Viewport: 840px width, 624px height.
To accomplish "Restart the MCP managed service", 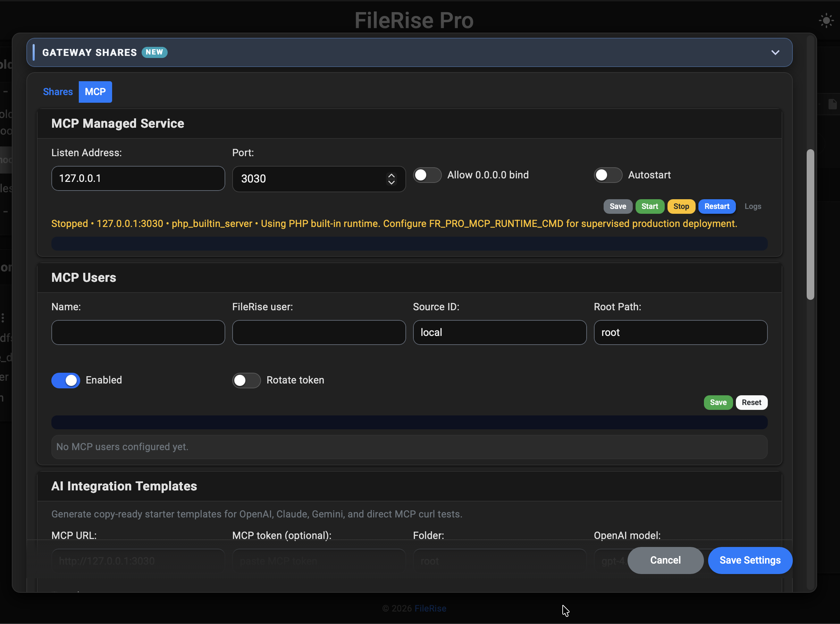I will point(716,206).
